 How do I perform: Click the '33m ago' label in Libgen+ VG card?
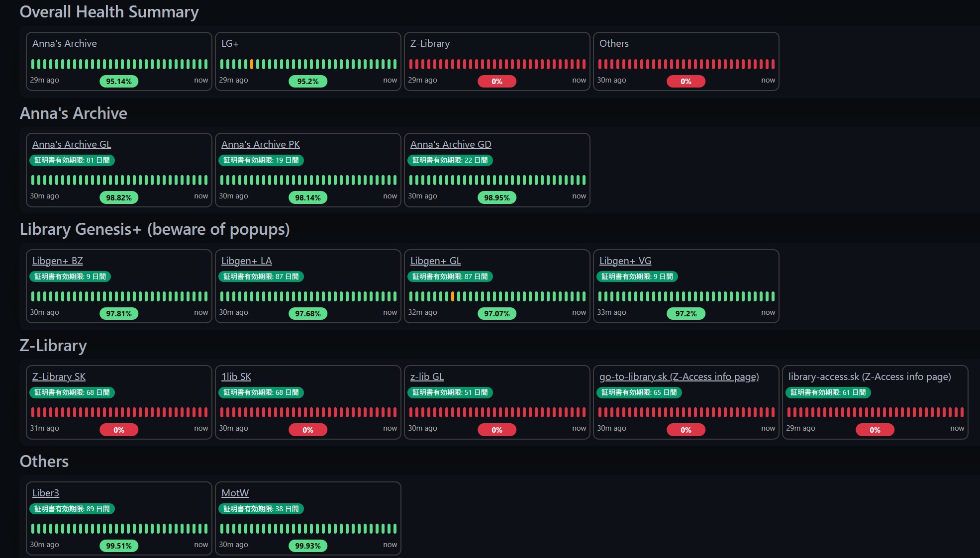click(611, 312)
